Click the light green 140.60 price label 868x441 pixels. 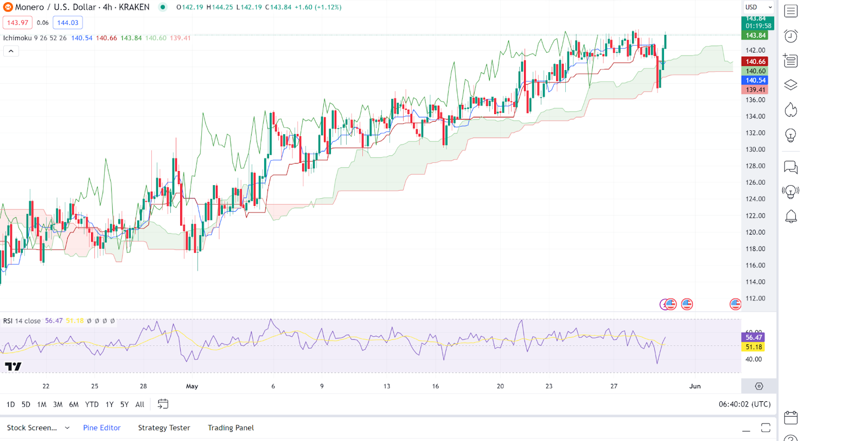755,71
